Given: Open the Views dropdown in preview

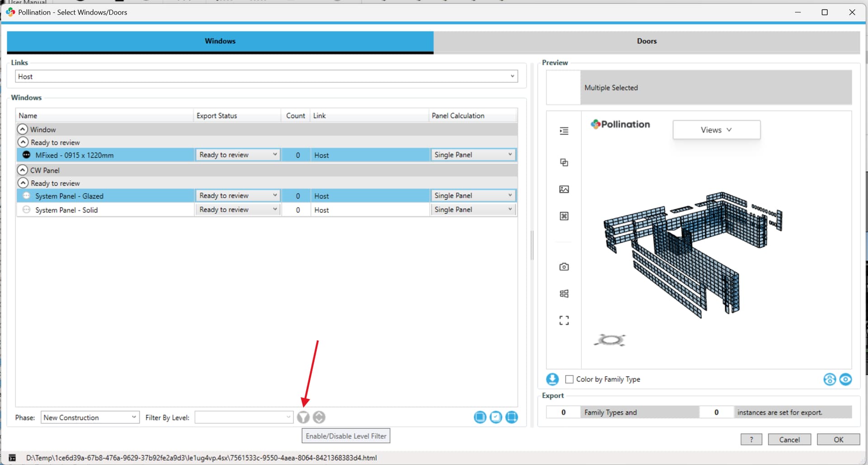Looking at the screenshot, I should point(717,130).
